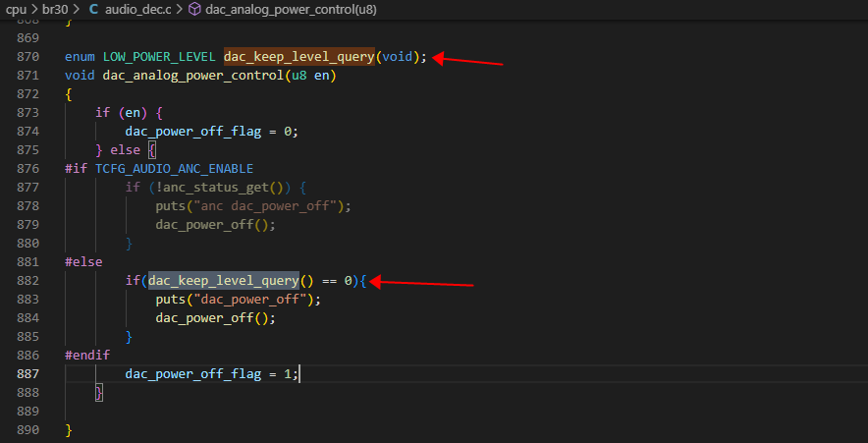The height and width of the screenshot is (443, 868).
Task: Click dimmed anc_status_get() call
Action: coord(223,188)
